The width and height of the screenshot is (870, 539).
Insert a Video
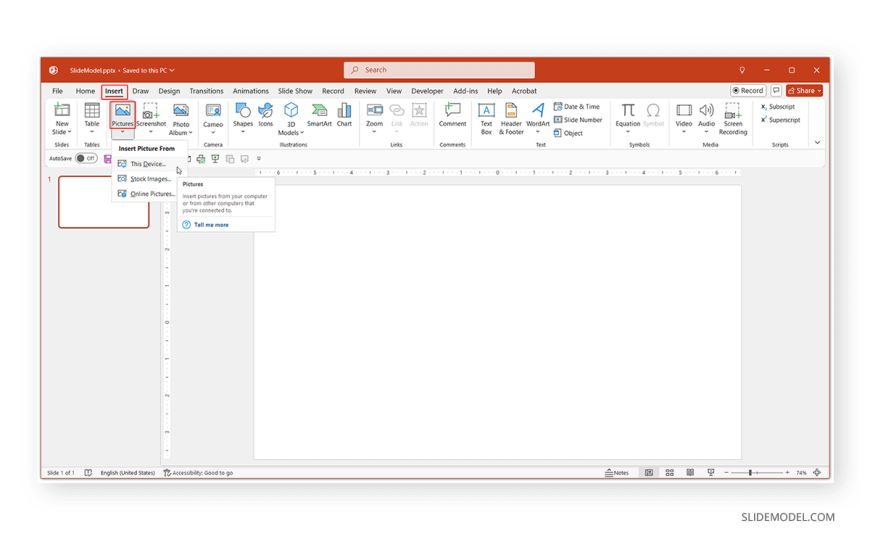coord(684,114)
